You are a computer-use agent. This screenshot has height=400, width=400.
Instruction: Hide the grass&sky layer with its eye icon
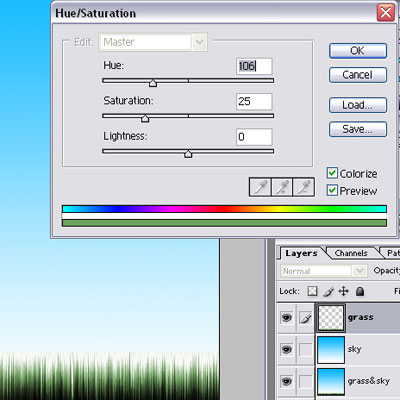click(x=286, y=381)
